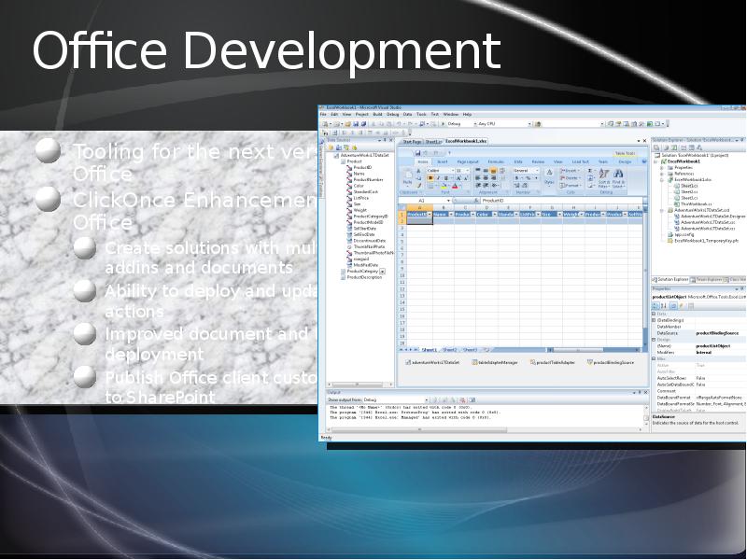Image resolution: width=747 pixels, height=560 pixels.
Task: Select the productBindingSource component in tray
Action: click(612, 361)
